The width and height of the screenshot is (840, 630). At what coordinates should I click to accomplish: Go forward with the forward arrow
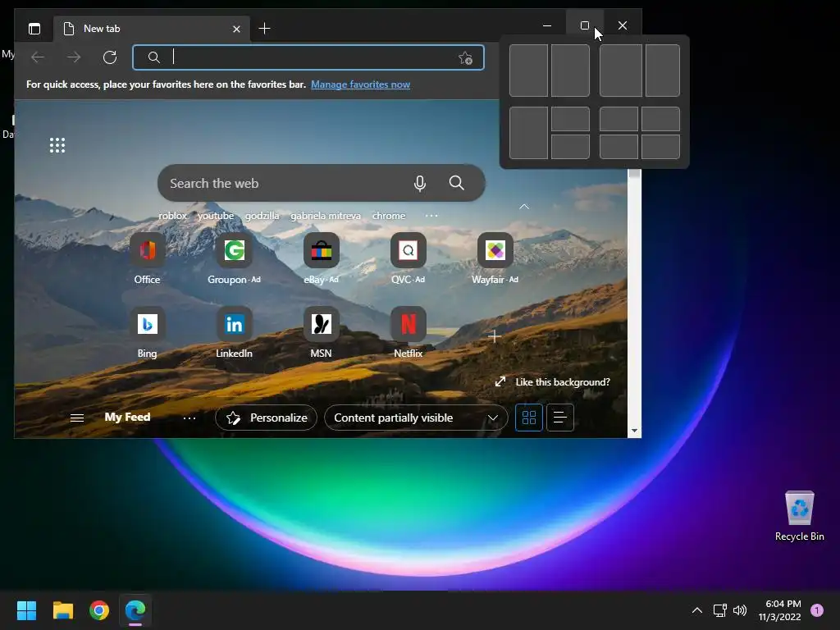pyautogui.click(x=74, y=57)
